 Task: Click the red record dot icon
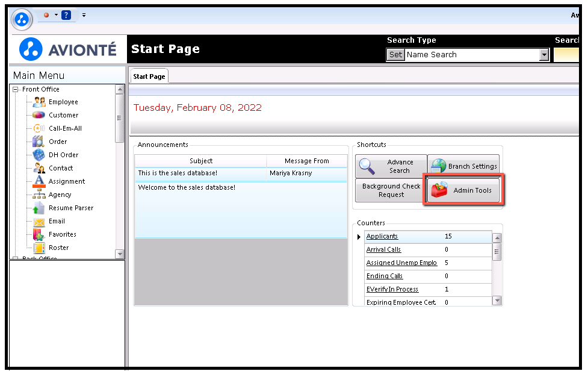46,15
